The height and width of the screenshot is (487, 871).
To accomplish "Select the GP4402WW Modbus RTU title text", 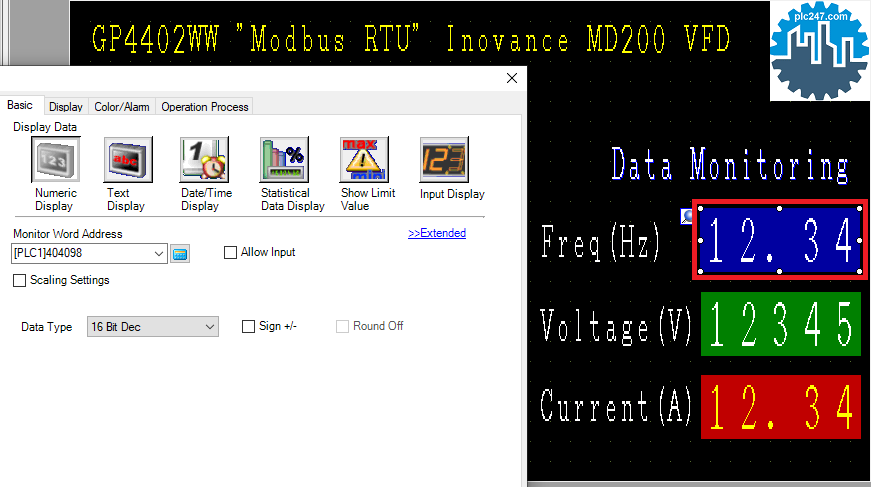I will (x=411, y=39).
